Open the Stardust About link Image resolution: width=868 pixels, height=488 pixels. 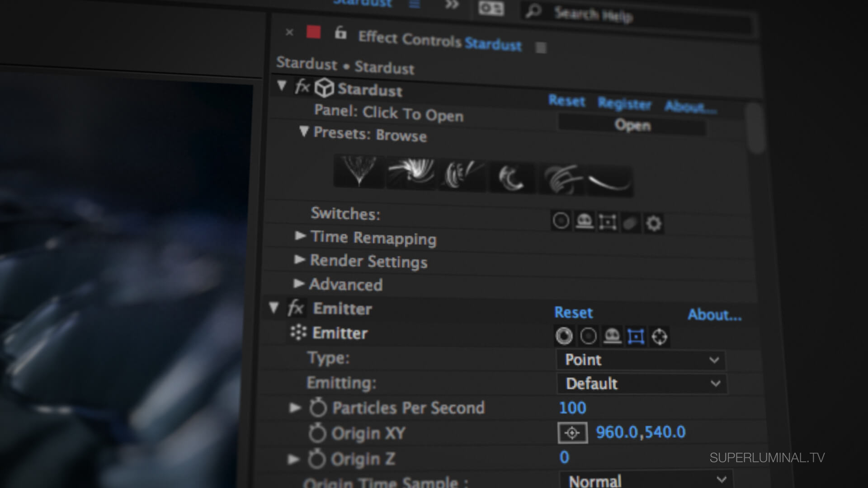(x=690, y=107)
